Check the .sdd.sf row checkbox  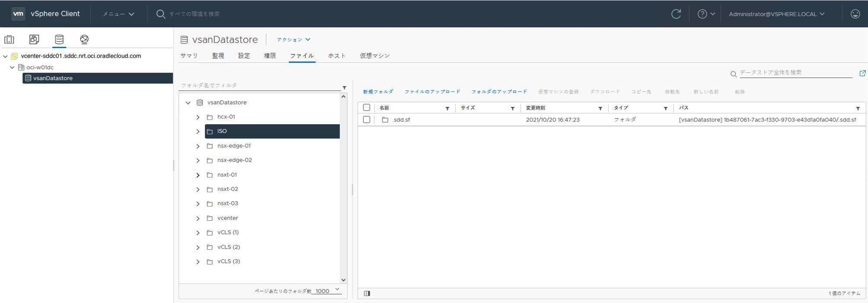click(367, 119)
